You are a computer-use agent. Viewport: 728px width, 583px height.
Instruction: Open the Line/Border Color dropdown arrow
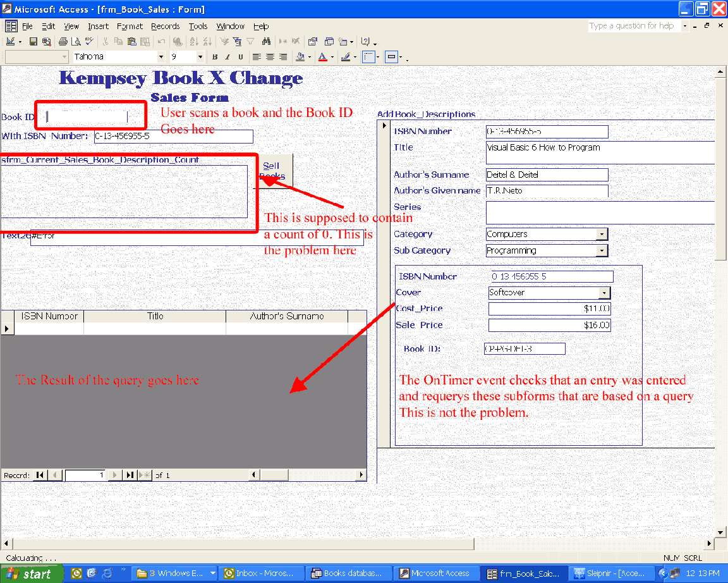point(355,57)
